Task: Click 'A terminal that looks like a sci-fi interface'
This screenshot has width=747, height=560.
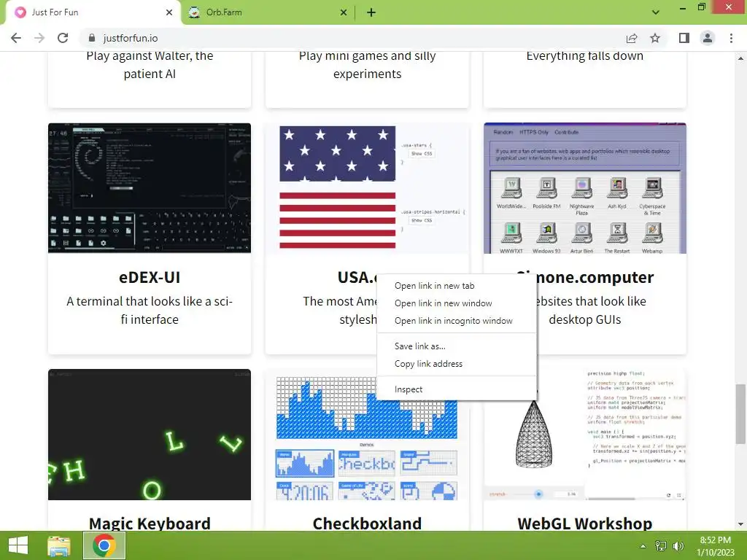Action: [x=150, y=310]
